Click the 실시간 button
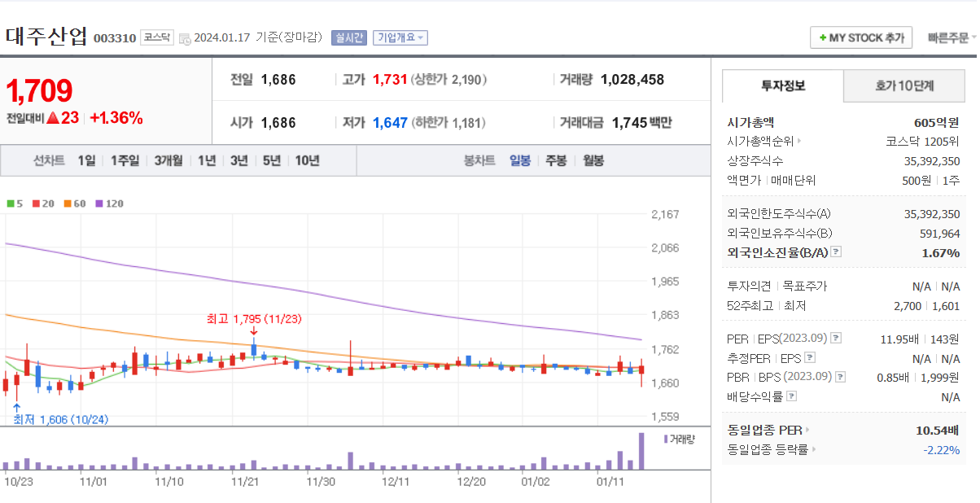Screen dimensions: 980x503 coord(349,37)
